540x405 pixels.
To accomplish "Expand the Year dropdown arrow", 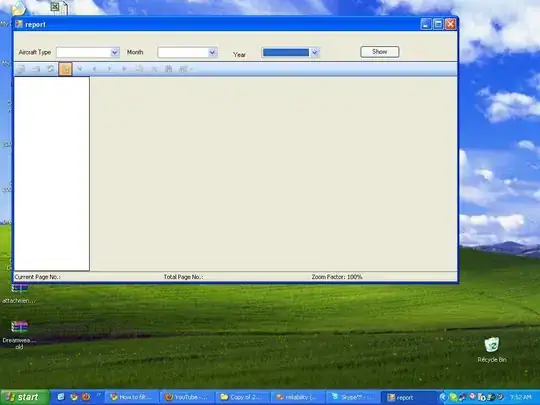I will [x=315, y=53].
